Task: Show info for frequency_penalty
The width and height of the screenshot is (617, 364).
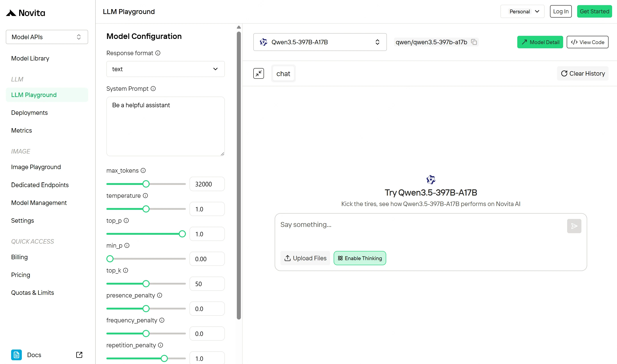Action: pyautogui.click(x=162, y=320)
